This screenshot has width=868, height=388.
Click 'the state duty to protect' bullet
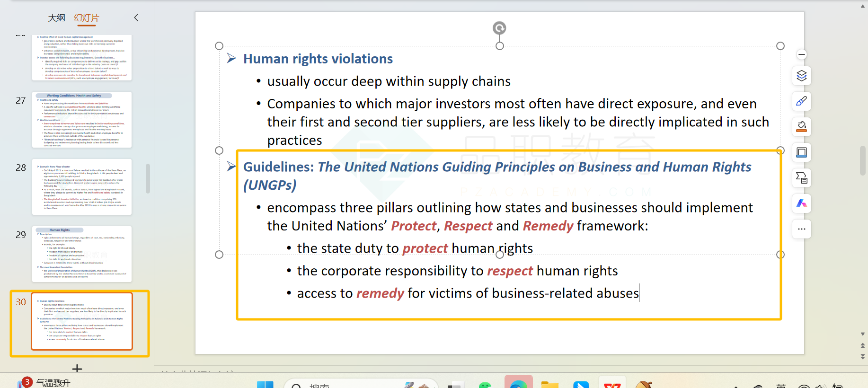tap(415, 248)
